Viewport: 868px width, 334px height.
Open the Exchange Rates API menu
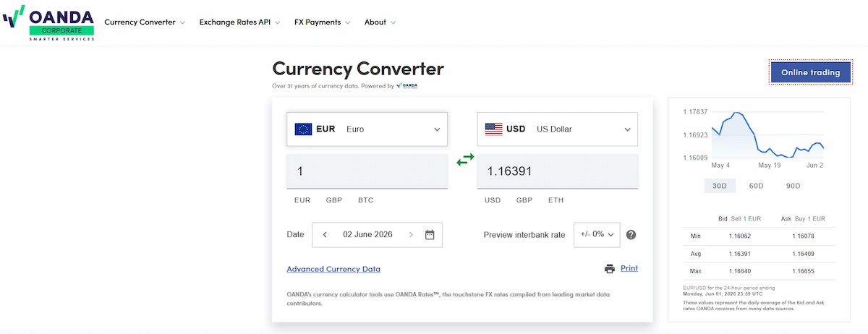(240, 22)
